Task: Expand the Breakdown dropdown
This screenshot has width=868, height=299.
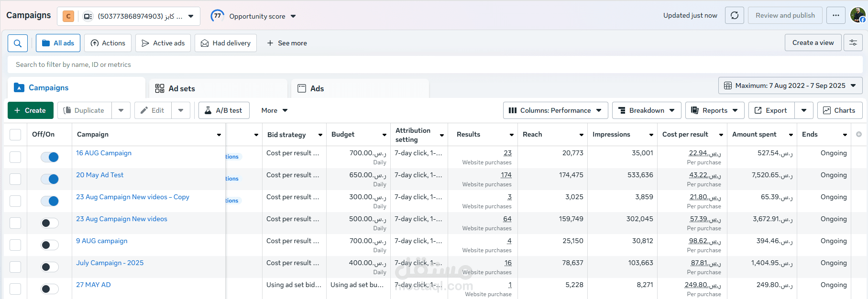Action: (647, 110)
